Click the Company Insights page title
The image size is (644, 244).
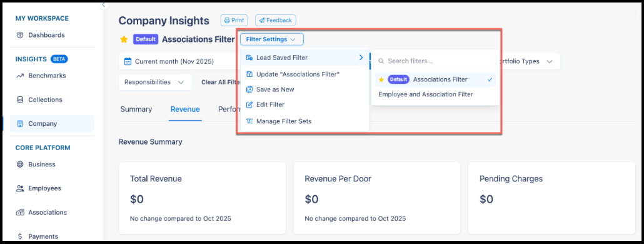point(164,21)
